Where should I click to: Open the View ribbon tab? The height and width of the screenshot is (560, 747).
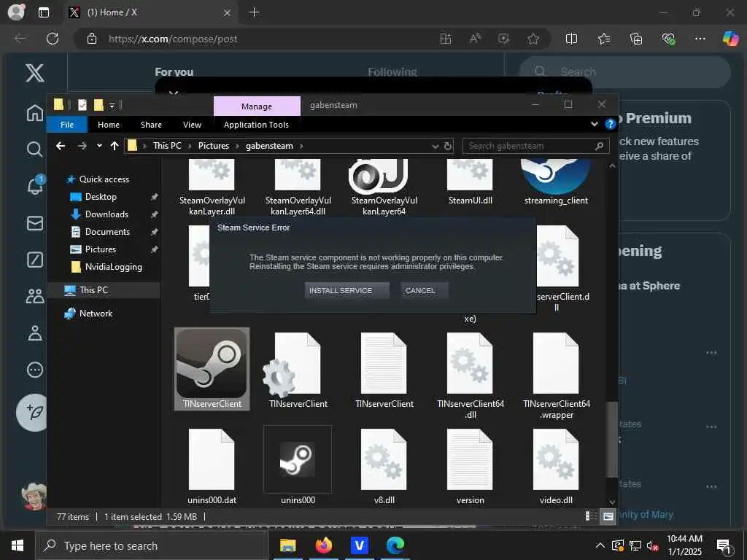[192, 125]
